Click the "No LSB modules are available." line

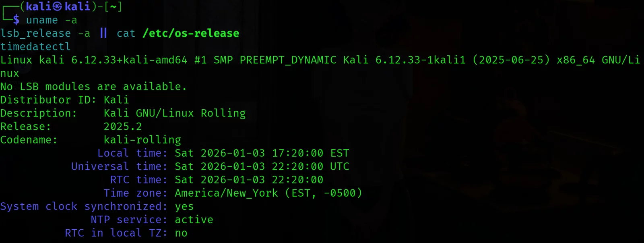93,87
